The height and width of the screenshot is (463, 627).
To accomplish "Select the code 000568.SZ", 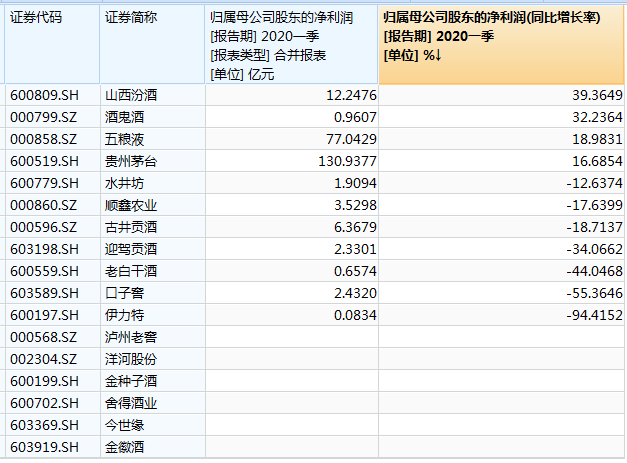I will point(43,337).
